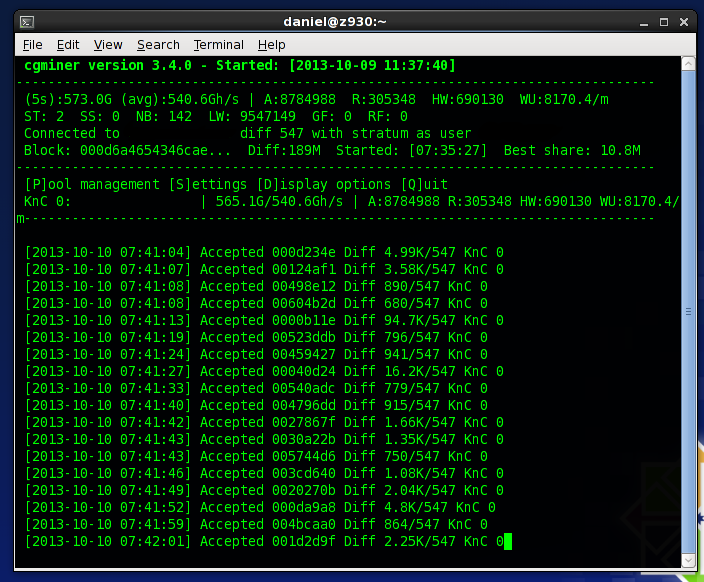
Task: Click the log line with share 00523ddb
Action: (256, 338)
